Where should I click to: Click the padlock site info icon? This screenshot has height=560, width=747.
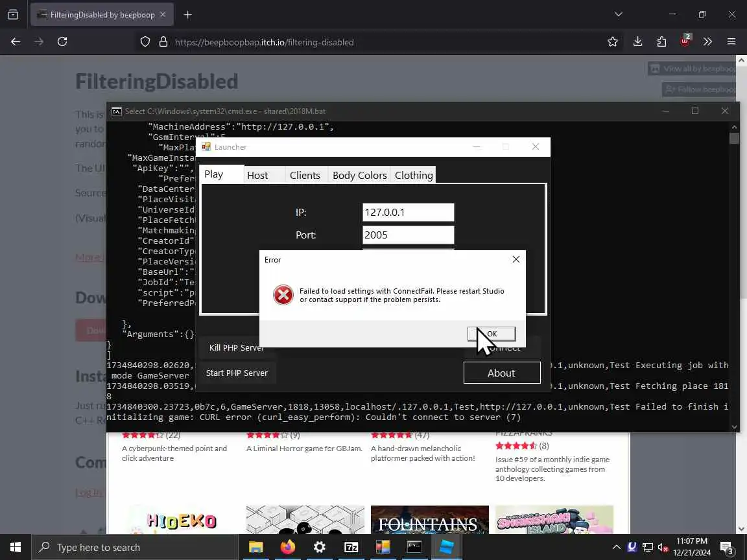pyautogui.click(x=163, y=42)
